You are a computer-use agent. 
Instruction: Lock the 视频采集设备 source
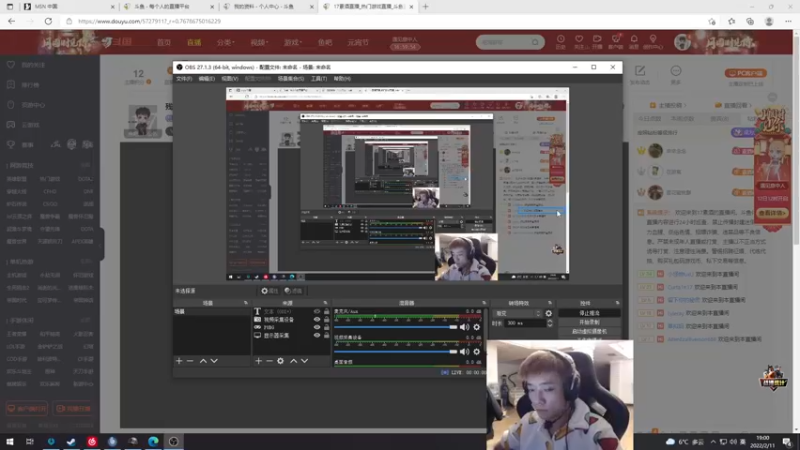click(x=327, y=319)
